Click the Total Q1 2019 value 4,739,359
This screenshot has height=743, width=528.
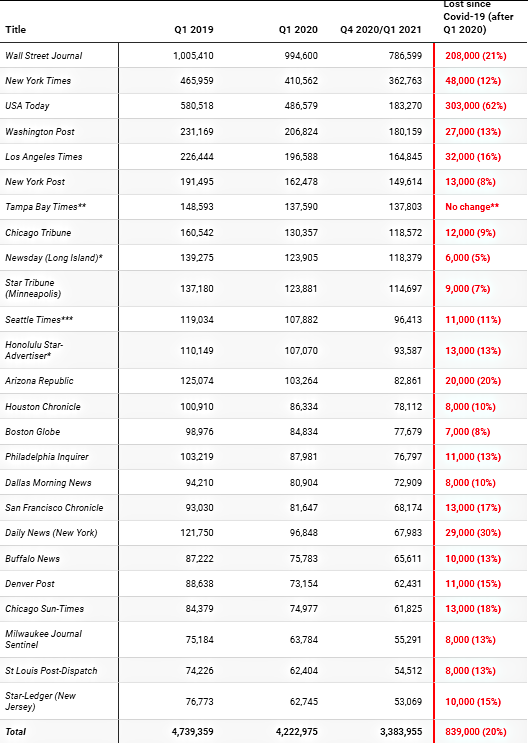tap(192, 732)
